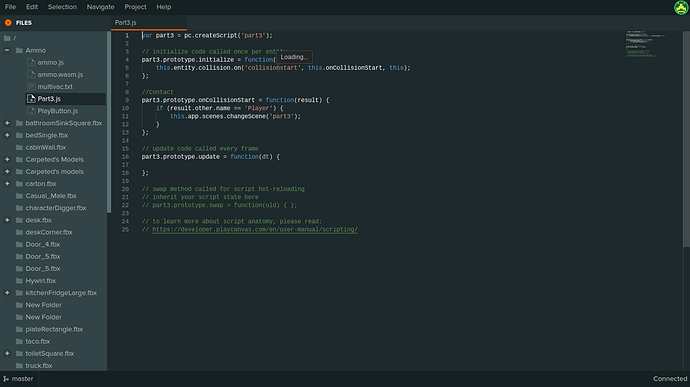The width and height of the screenshot is (690, 387).
Task: Click bathroomSinkSquare.fbx folder icon
Action: [19, 123]
